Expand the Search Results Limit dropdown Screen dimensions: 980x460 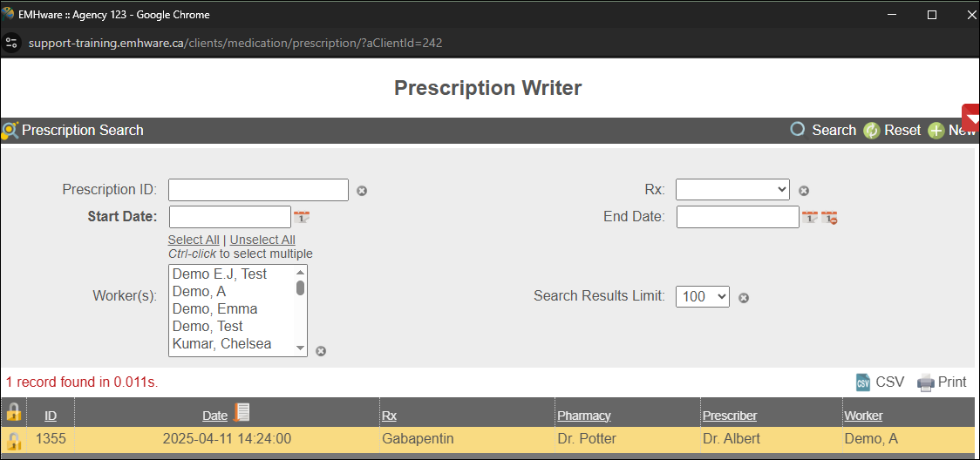703,297
